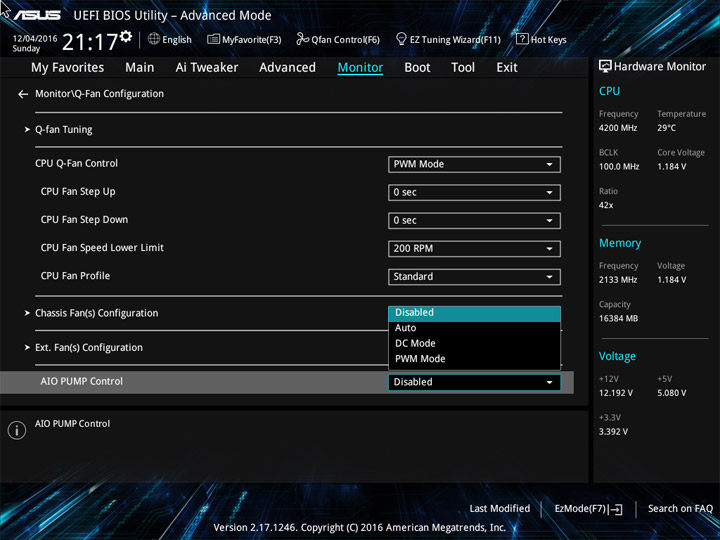Switch to the Ai Tweaker tab
This screenshot has height=540, width=720.
[x=207, y=68]
